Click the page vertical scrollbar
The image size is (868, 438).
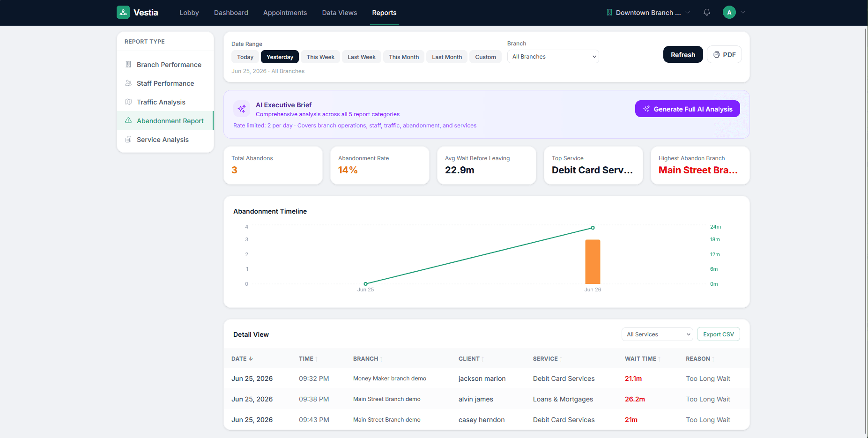coord(865,231)
